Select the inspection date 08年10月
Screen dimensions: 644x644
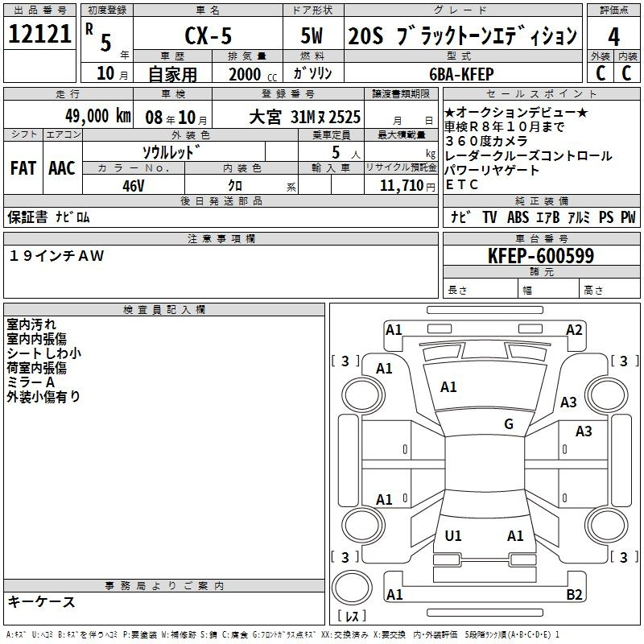(x=176, y=118)
